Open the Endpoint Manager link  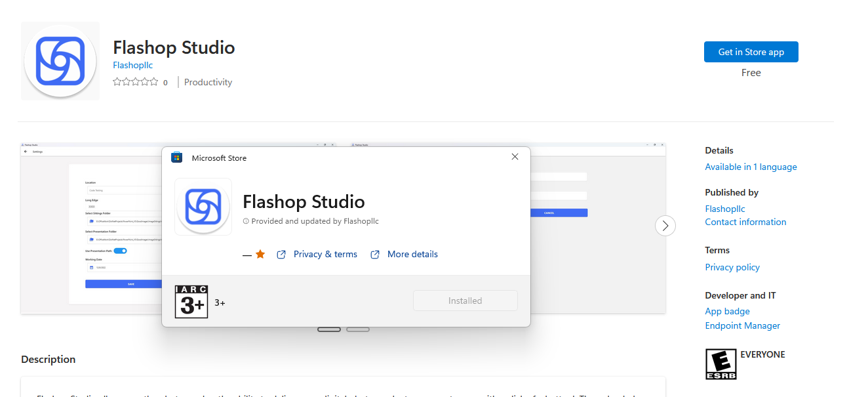point(742,325)
